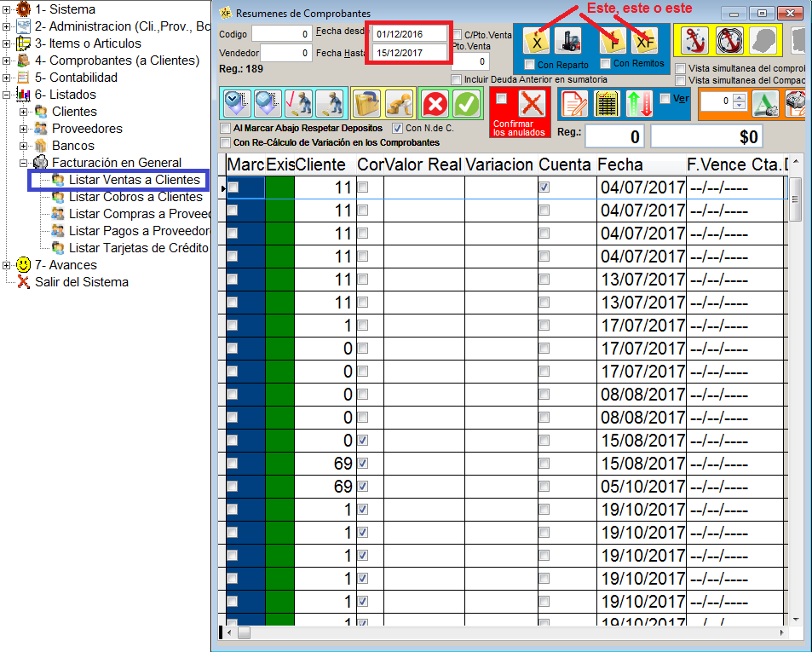Click the printer icon in orange panel
The height and width of the screenshot is (652, 812).
coord(796,103)
